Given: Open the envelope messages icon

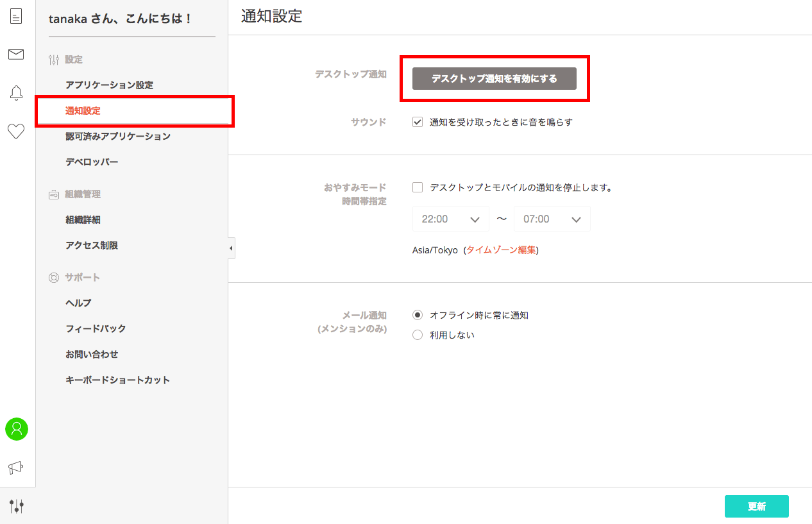Looking at the screenshot, I should [16, 55].
